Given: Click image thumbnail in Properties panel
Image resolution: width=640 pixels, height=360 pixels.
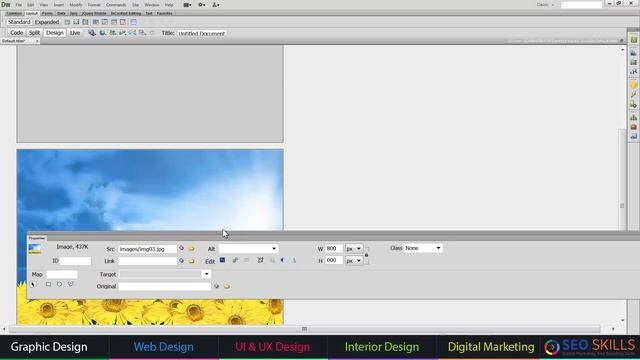Looking at the screenshot, I should 35,249.
